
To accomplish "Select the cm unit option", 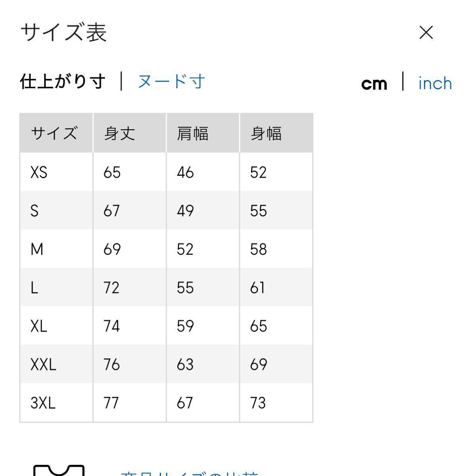I will [x=374, y=84].
